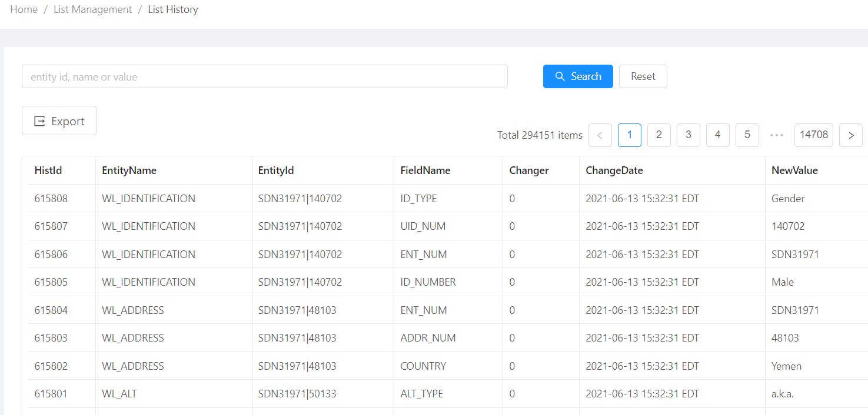The height and width of the screenshot is (415, 868).
Task: Click the FieldName column header
Action: 448,170
